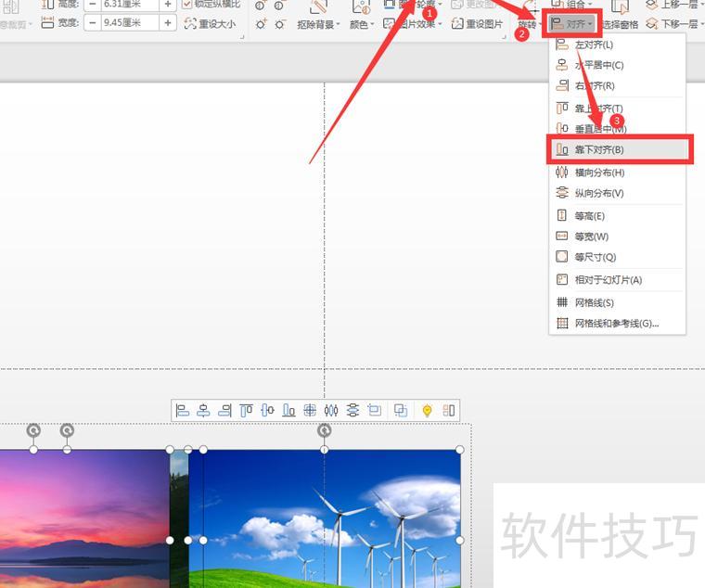Choose 等宽(W) equal width option
The image size is (705, 588).
point(617,236)
